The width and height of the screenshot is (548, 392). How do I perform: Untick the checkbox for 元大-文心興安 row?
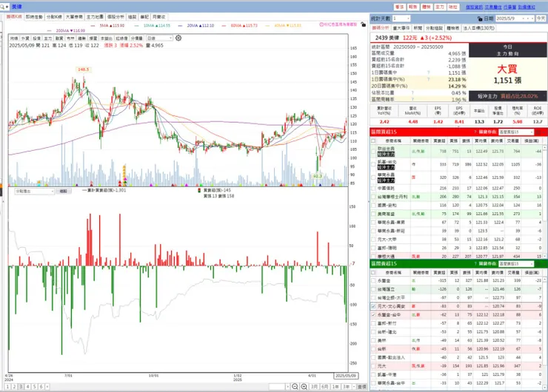coord(373,306)
